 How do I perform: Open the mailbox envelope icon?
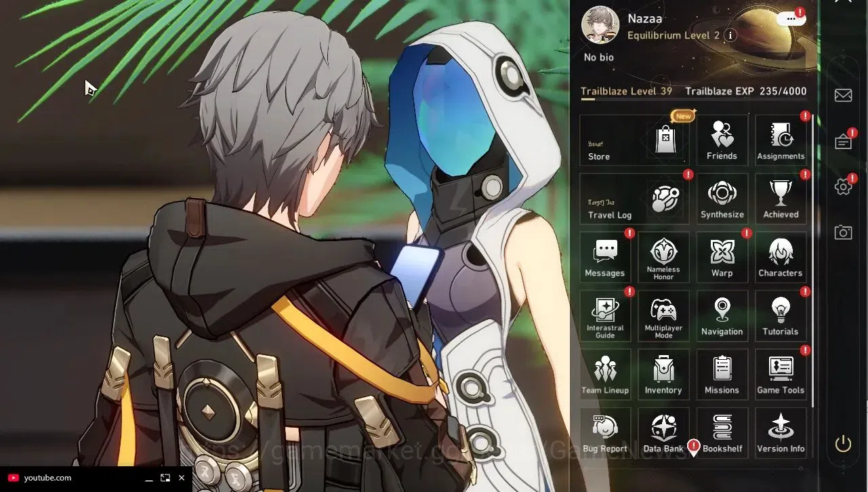click(x=843, y=96)
